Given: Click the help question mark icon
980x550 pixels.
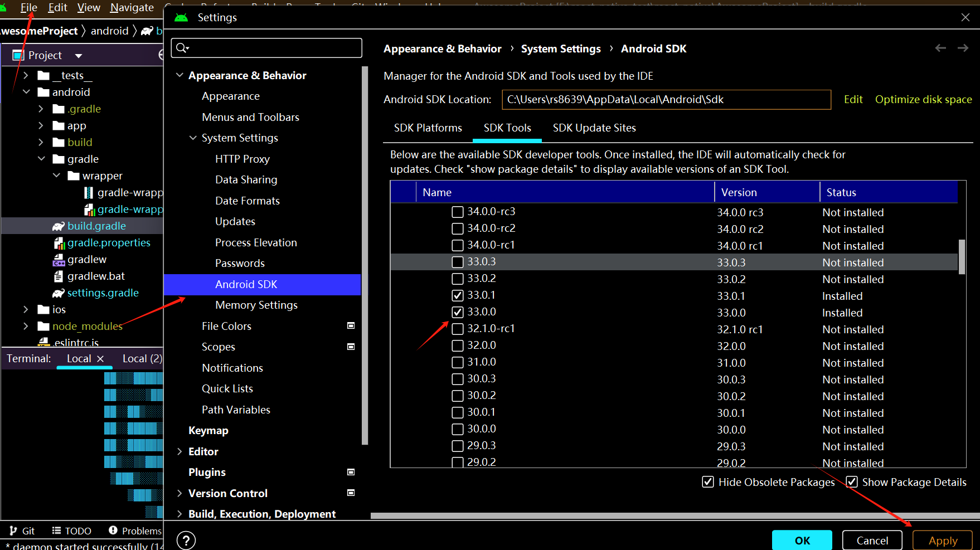Looking at the screenshot, I should [186, 540].
